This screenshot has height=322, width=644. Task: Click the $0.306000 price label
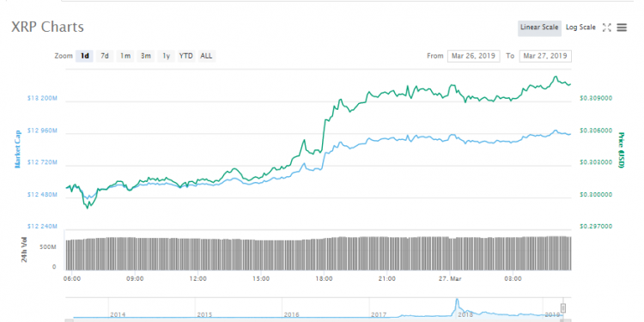(596, 131)
